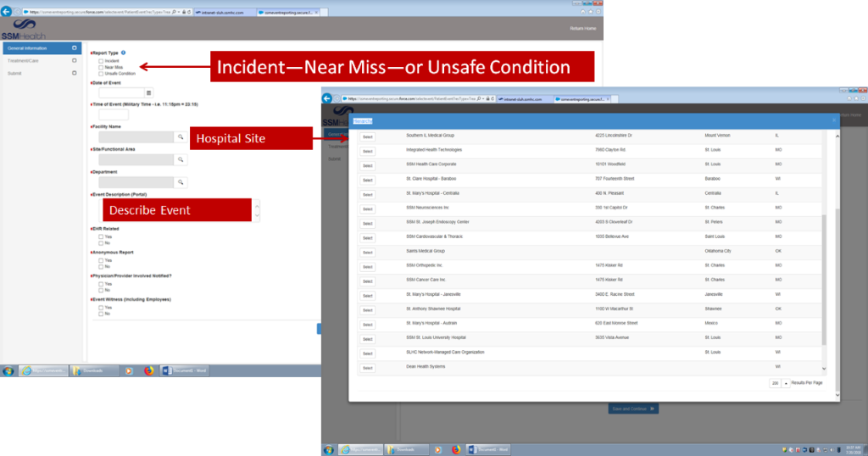Check Yes under Physician/Provider Involved Notified
This screenshot has height=456, width=868.
101,284
